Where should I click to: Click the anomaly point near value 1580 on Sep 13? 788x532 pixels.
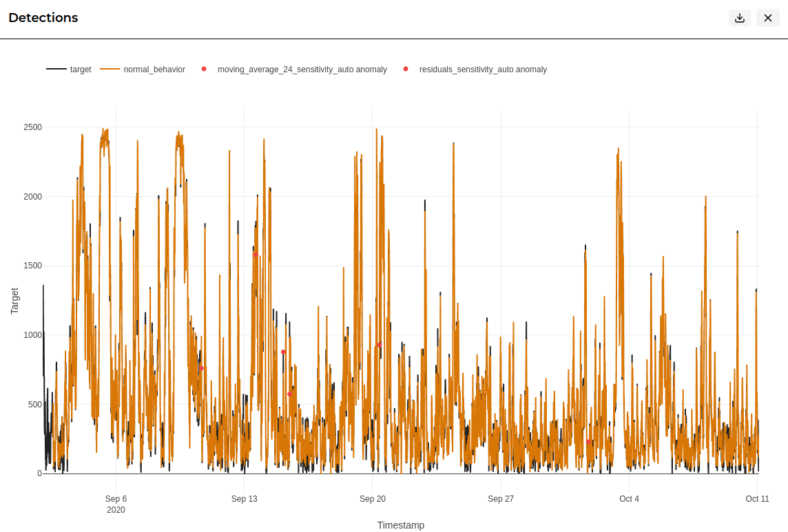[256, 255]
